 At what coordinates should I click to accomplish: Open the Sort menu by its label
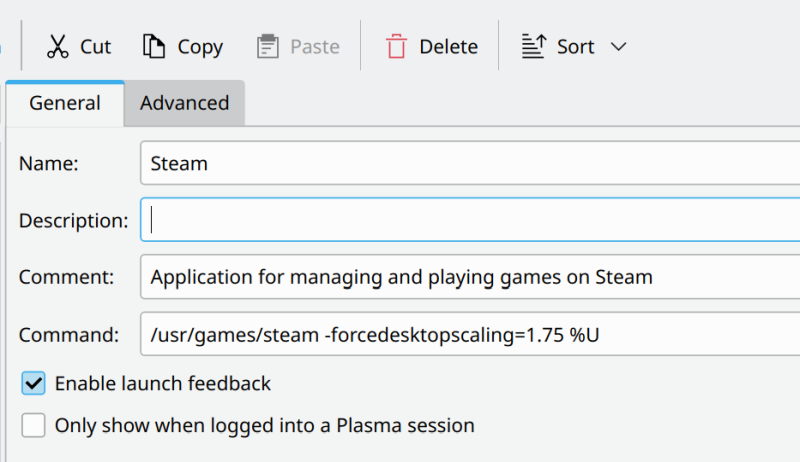tap(576, 46)
